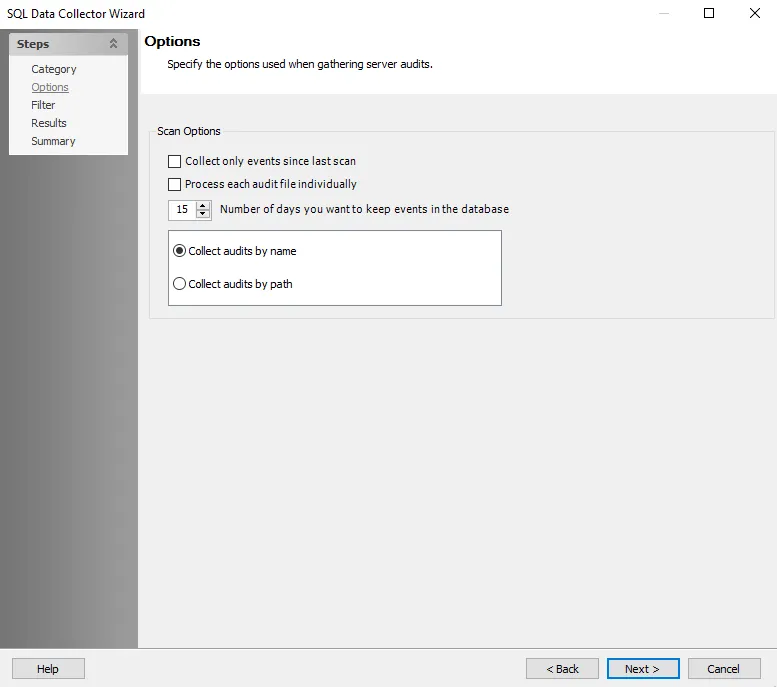The height and width of the screenshot is (687, 777).
Task: Decrease days to keep events spinner
Action: click(x=203, y=214)
